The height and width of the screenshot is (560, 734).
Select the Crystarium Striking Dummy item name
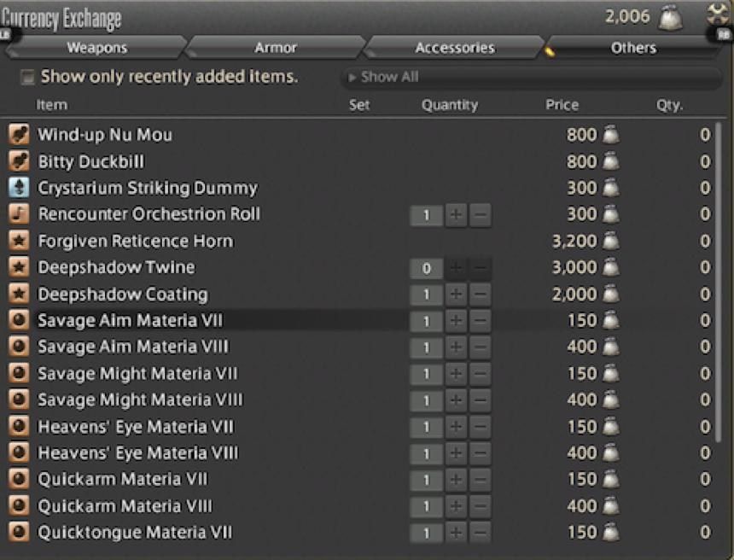(x=148, y=188)
